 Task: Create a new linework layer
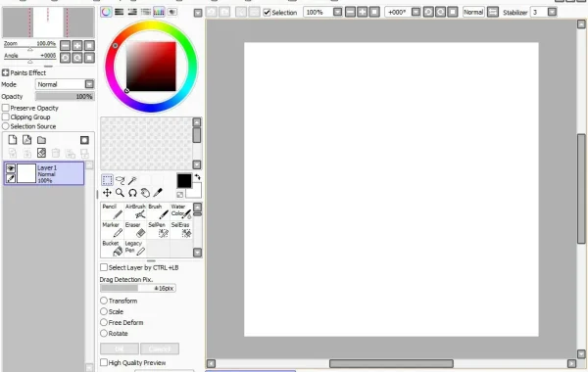(27, 140)
